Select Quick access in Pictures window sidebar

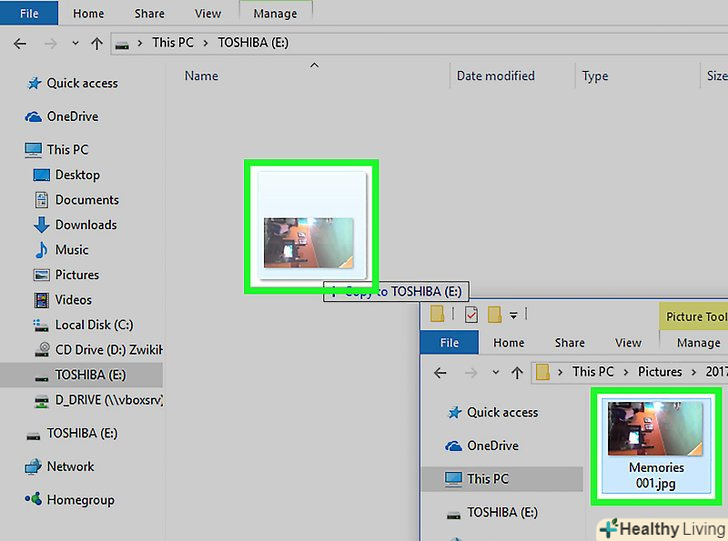pyautogui.click(x=502, y=412)
